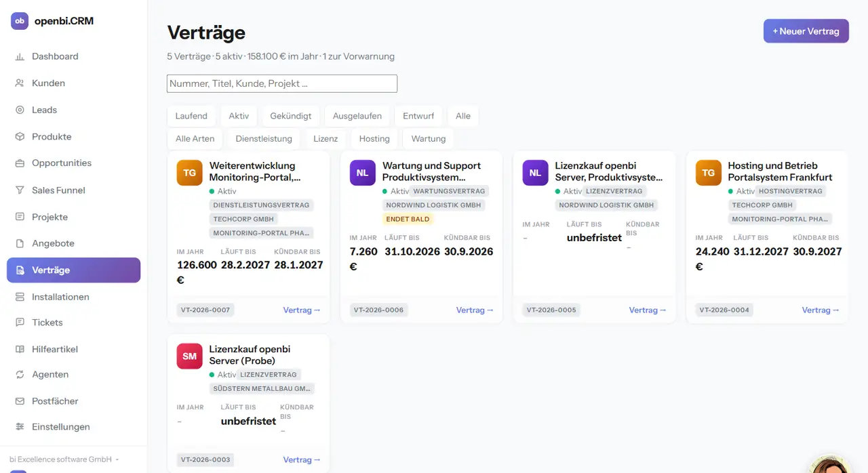Image resolution: width=868 pixels, height=473 pixels.
Task: Click TG avatar on Hosting und Betrieb card
Action: (709, 173)
